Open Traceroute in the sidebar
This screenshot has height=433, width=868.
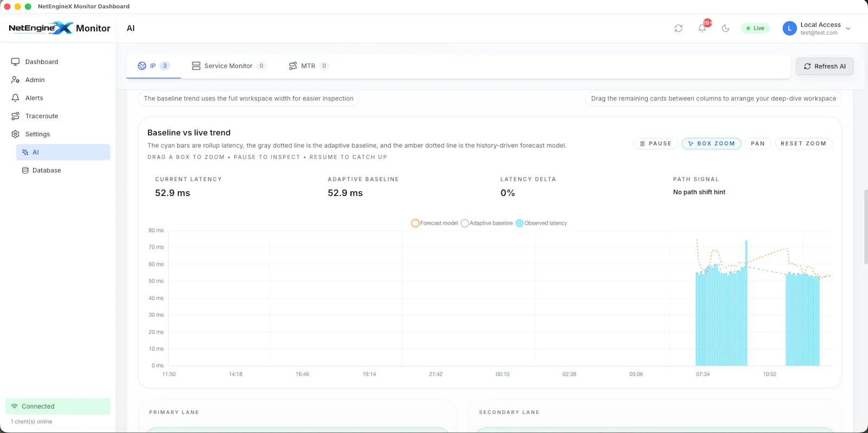point(58,116)
